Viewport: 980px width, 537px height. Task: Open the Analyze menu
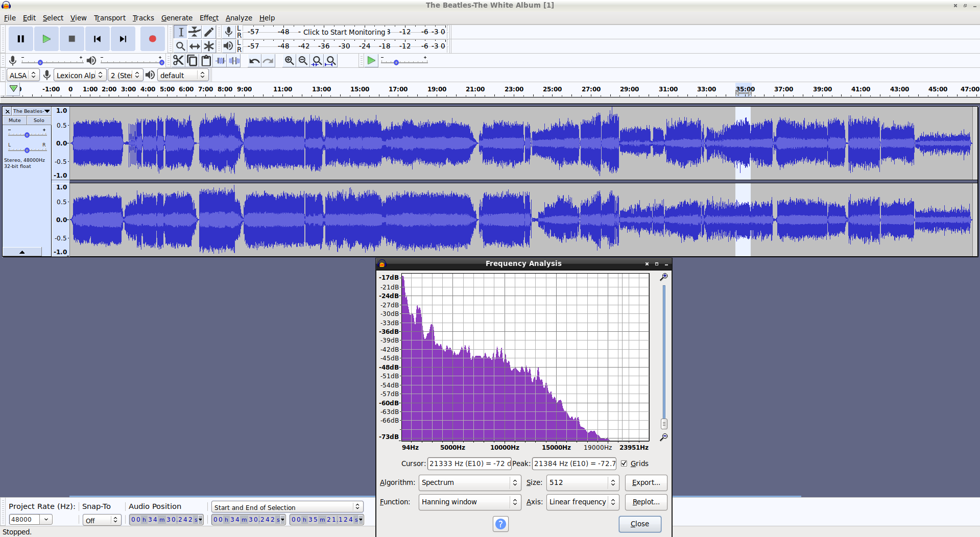pos(238,18)
